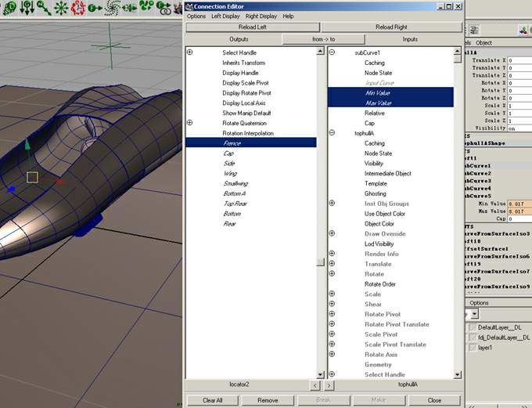
Task: Open the layer editor dropdown arrow
Action: pyautogui.click(x=475, y=313)
